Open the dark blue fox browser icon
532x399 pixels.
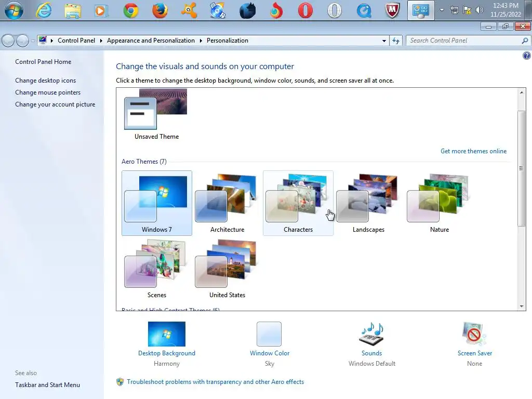coord(247,10)
